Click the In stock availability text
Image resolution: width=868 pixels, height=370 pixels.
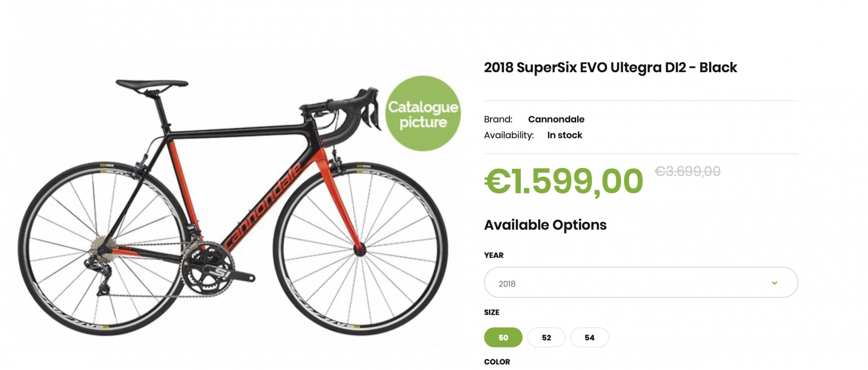coord(564,135)
